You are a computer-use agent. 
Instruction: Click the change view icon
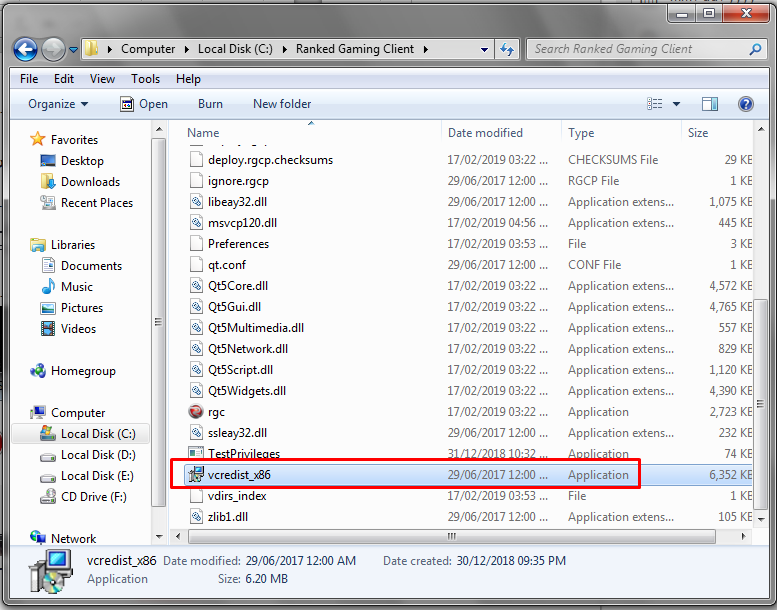pyautogui.click(x=655, y=104)
